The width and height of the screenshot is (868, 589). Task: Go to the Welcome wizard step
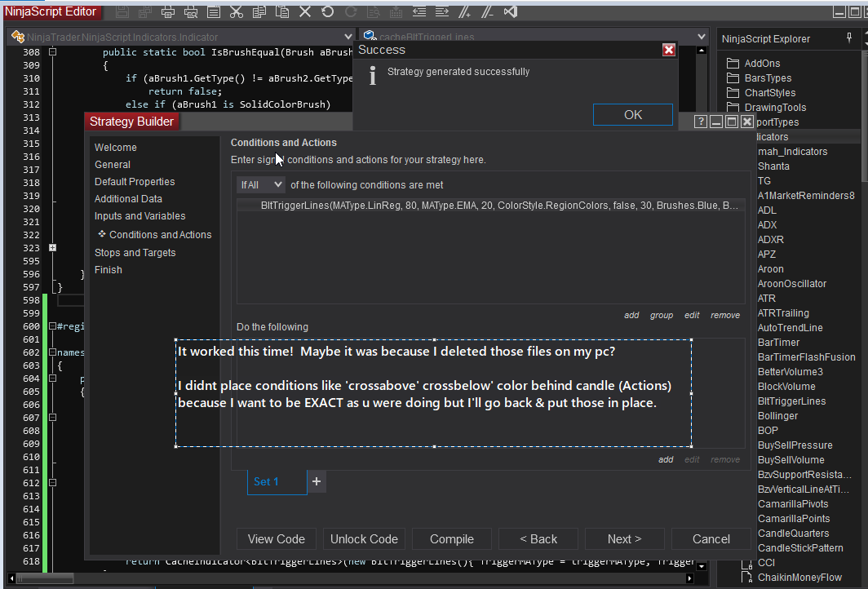point(115,147)
